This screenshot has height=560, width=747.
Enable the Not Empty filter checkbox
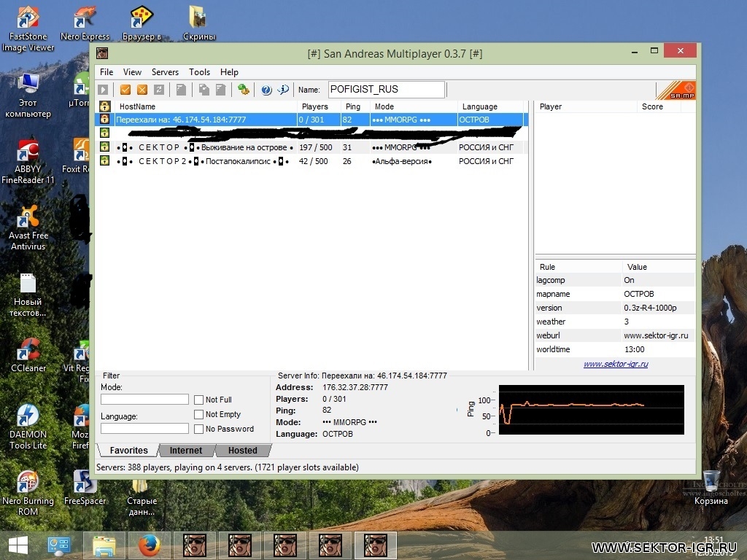[x=198, y=414]
